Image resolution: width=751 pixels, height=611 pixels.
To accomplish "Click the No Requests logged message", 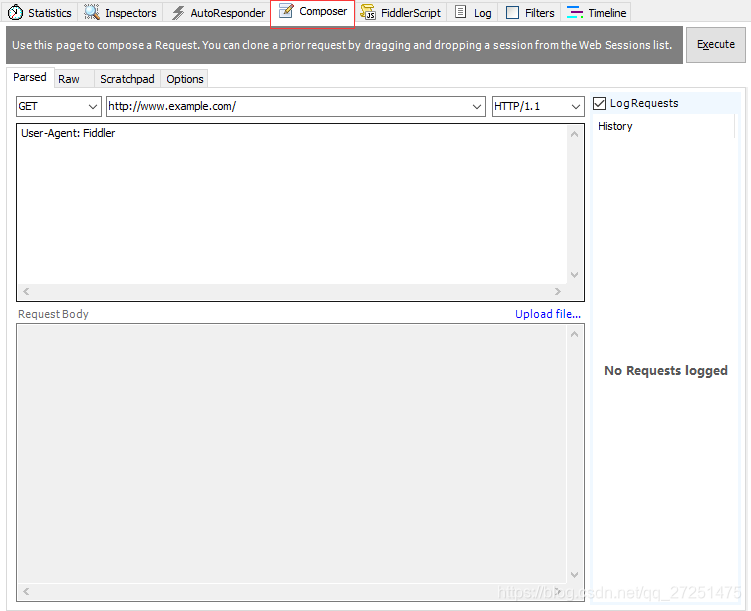I will tap(666, 371).
